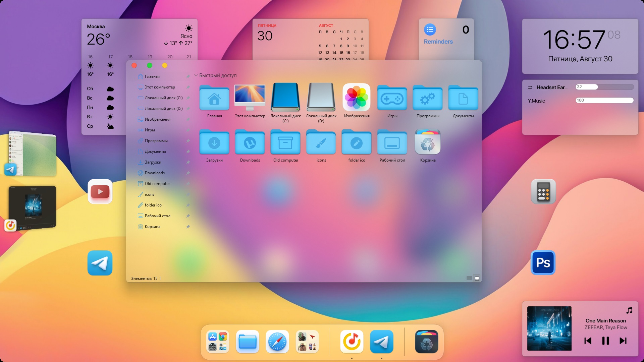Go to previous track
This screenshot has height=362, width=644.
tap(588, 341)
